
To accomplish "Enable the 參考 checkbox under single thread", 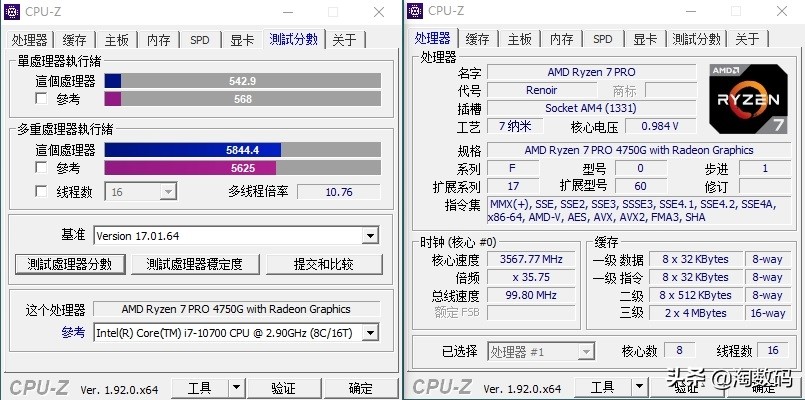I will [x=41, y=99].
